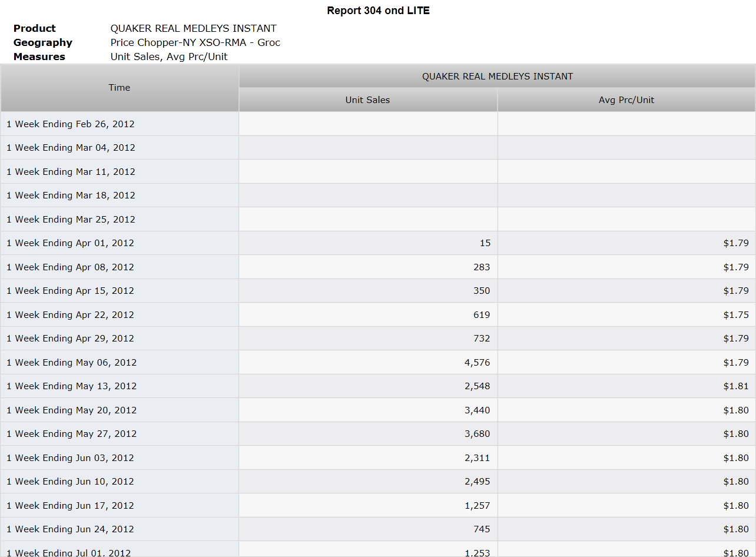
Task: Click unit sales value 3,680
Action: click(x=478, y=434)
